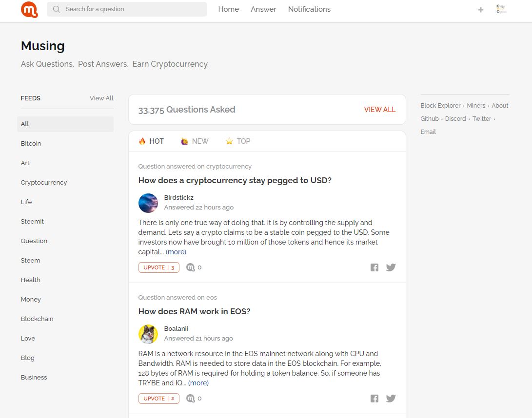Click View All next to FEEDS
This screenshot has width=532, height=418.
tap(101, 98)
